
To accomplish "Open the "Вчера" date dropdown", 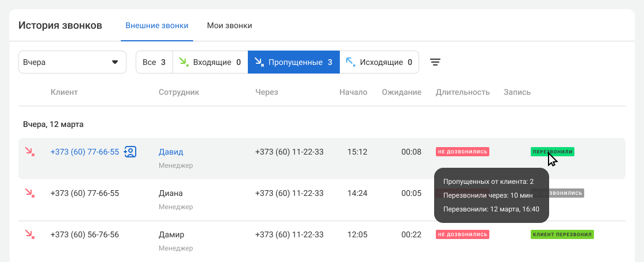I will (72, 62).
